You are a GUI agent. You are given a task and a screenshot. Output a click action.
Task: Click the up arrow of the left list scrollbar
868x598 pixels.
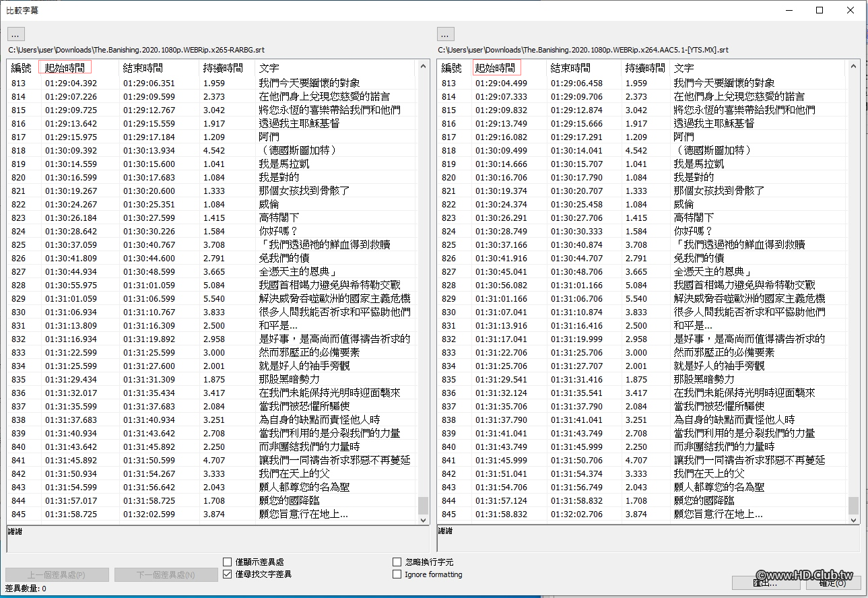424,66
